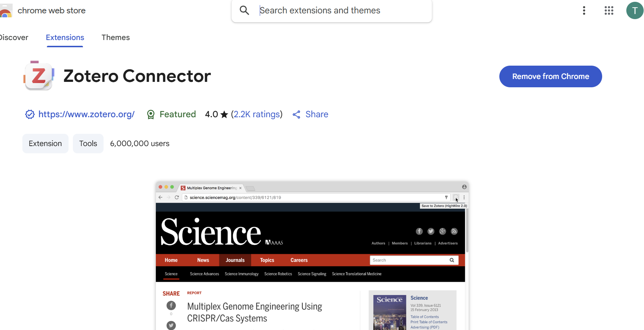Click the chrome web store title text

tap(52, 11)
